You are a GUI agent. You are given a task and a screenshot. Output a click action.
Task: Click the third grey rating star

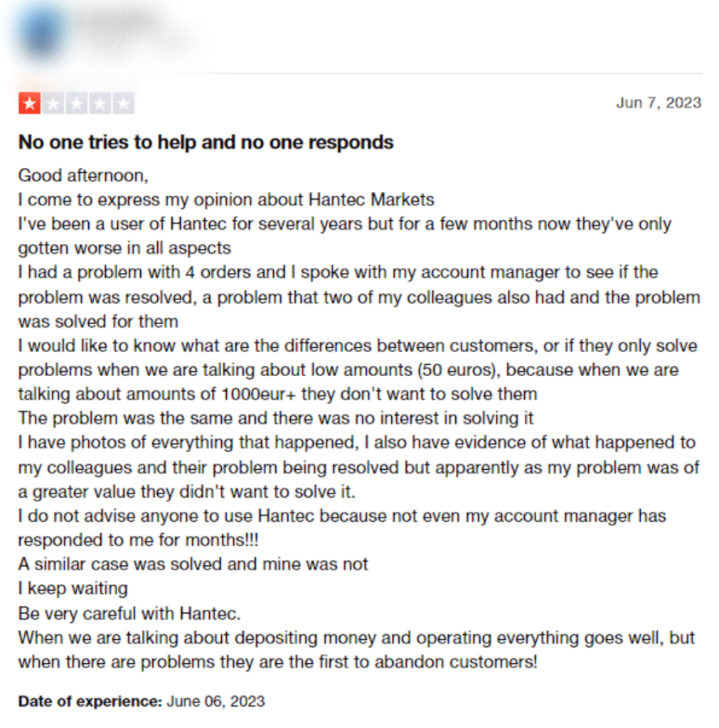point(77,103)
